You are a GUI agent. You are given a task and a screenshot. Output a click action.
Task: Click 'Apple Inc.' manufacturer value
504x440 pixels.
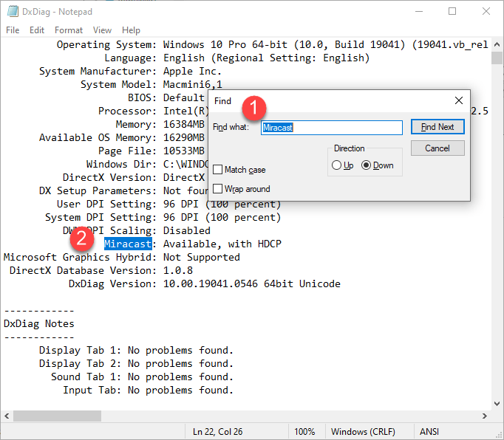pos(192,72)
